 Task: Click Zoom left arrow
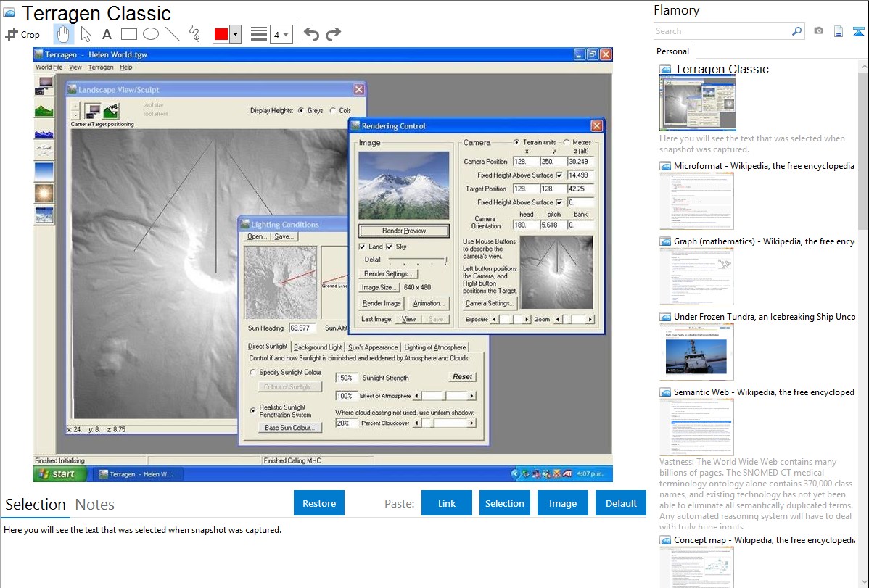click(x=558, y=319)
